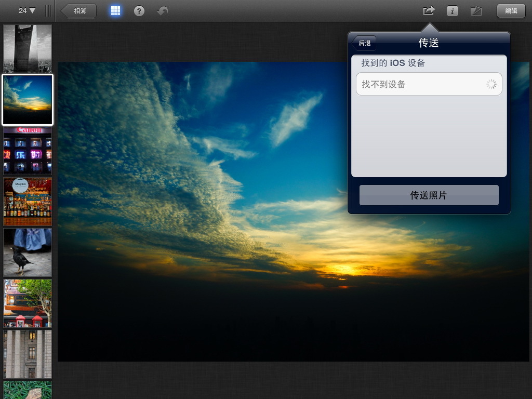Image resolution: width=532 pixels, height=399 pixels.
Task: Open the help icon in toolbar
Action: [138, 10]
